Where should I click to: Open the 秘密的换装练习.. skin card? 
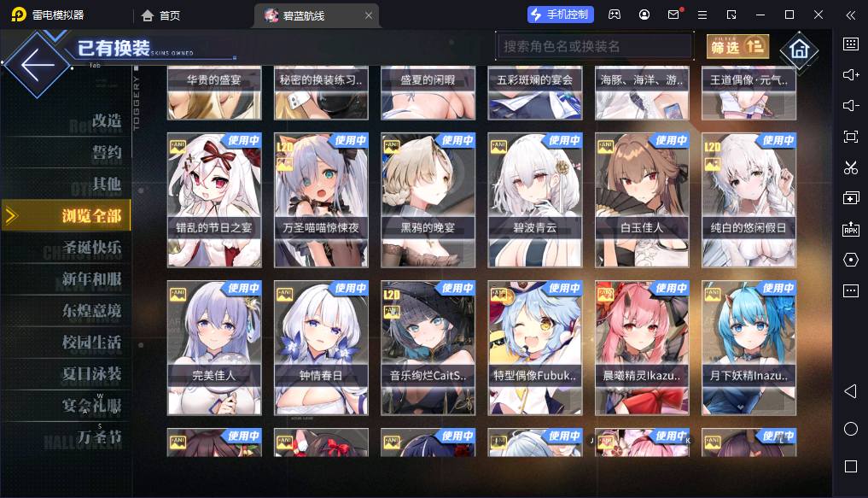pos(321,92)
